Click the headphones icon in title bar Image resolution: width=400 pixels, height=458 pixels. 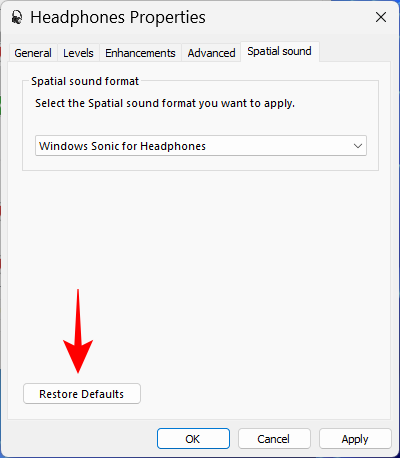[x=17, y=17]
